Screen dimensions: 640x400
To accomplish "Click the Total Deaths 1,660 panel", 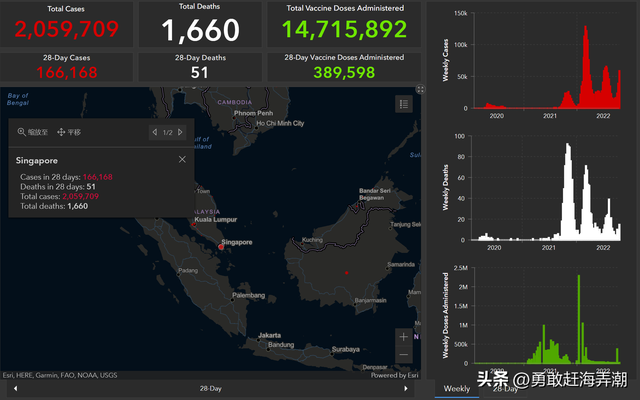I will pyautogui.click(x=200, y=24).
